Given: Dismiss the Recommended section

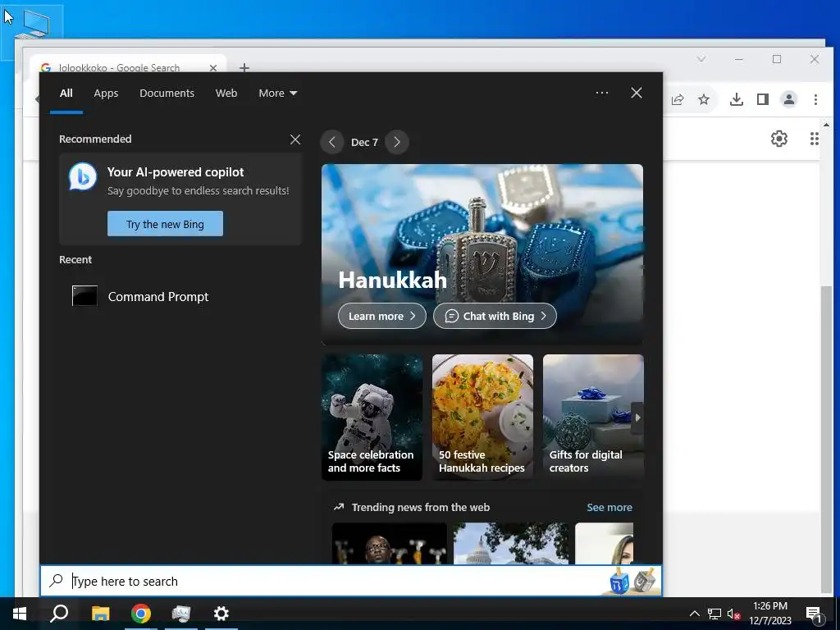Looking at the screenshot, I should 295,139.
